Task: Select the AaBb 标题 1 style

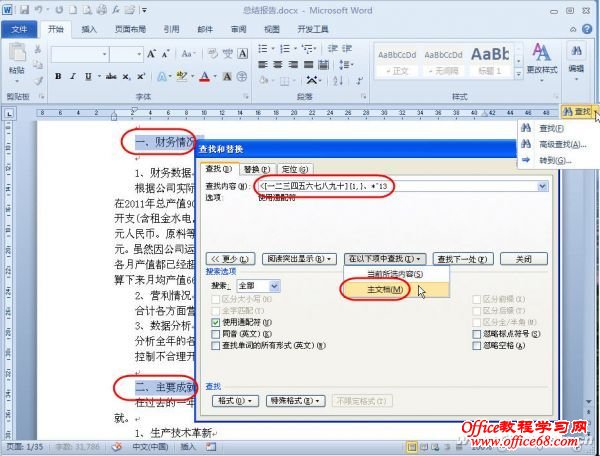Action: (x=491, y=61)
